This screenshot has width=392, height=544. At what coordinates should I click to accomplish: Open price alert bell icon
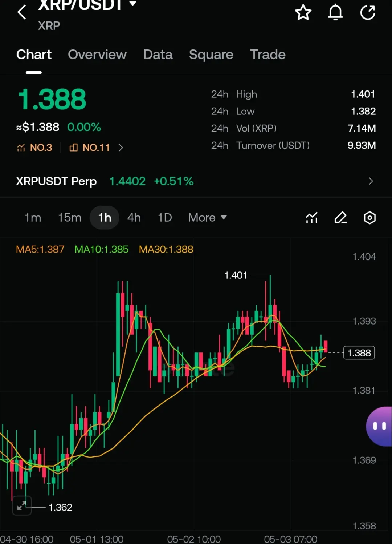[335, 12]
